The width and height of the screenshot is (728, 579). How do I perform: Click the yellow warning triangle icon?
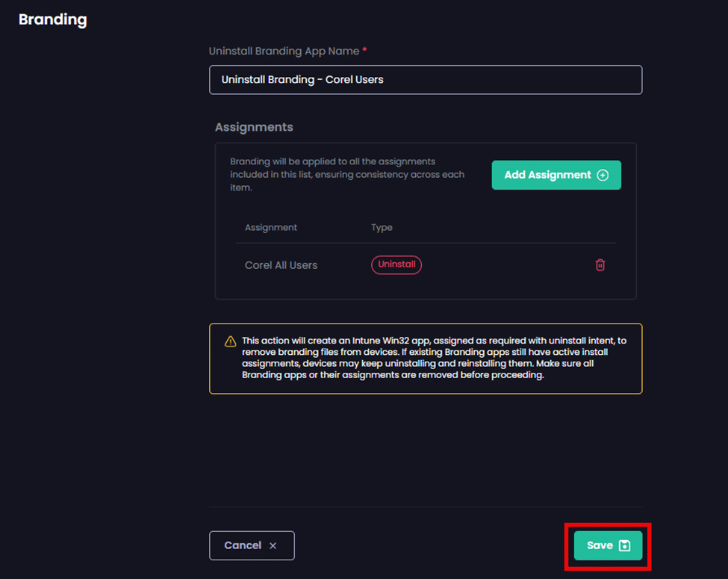tap(231, 341)
